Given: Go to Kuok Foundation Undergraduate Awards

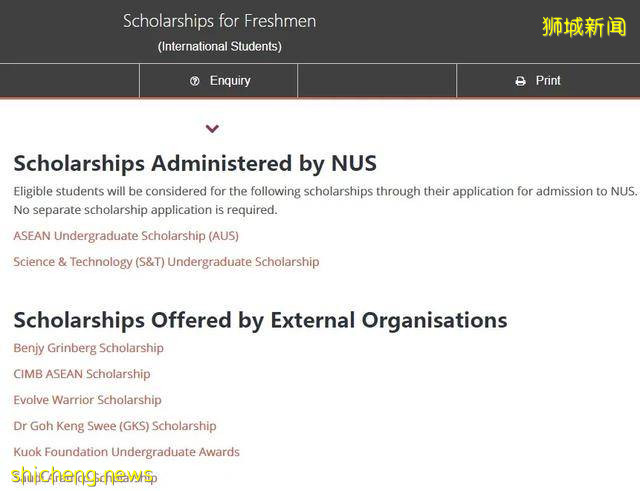Looking at the screenshot, I should (126, 452).
